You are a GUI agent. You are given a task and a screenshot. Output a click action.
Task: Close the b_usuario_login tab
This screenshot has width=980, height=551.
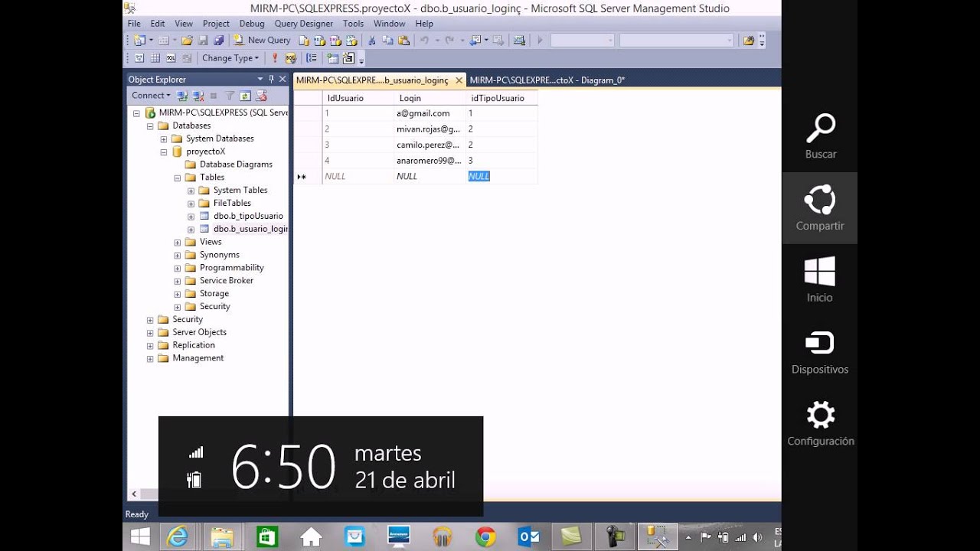[x=459, y=80]
